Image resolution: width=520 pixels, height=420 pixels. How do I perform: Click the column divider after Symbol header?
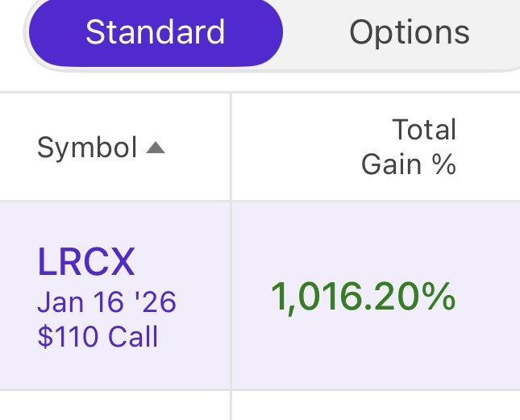231,147
